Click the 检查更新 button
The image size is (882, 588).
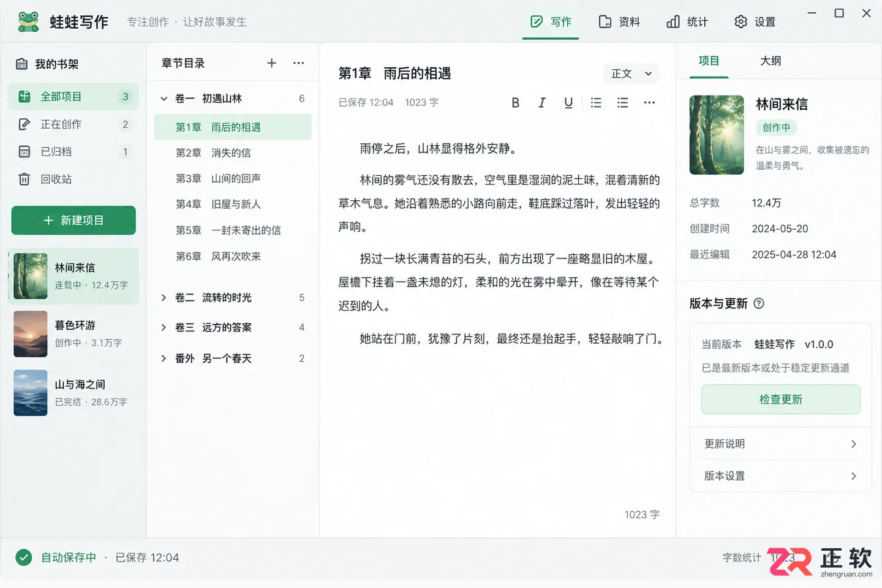(x=780, y=399)
